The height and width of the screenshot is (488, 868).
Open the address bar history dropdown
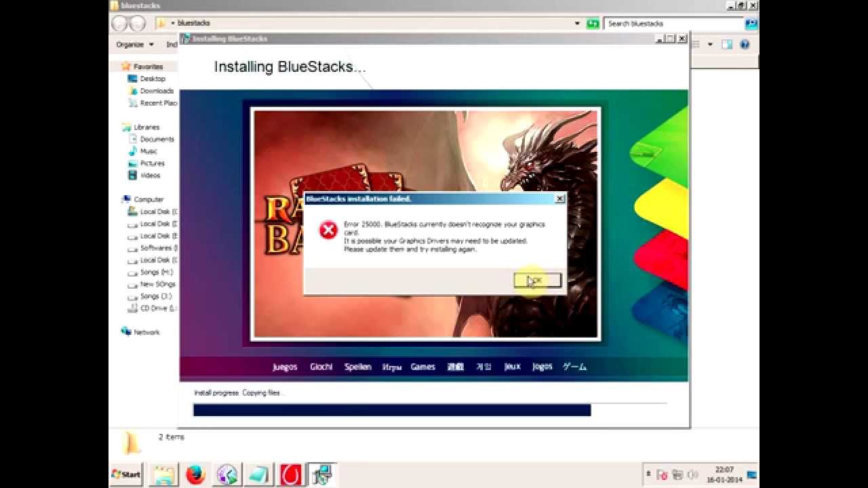577,23
